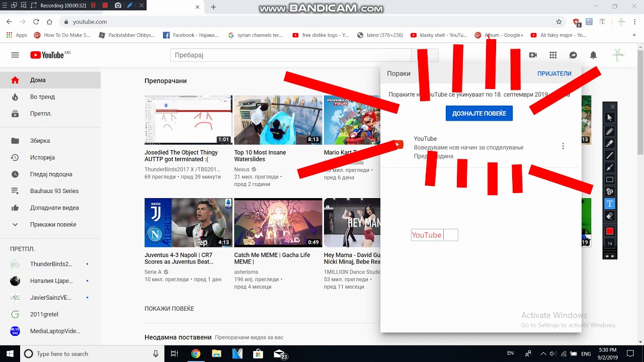Open ThunderBirds2... subscription channel
The height and width of the screenshot is (362, 644).
(50, 264)
